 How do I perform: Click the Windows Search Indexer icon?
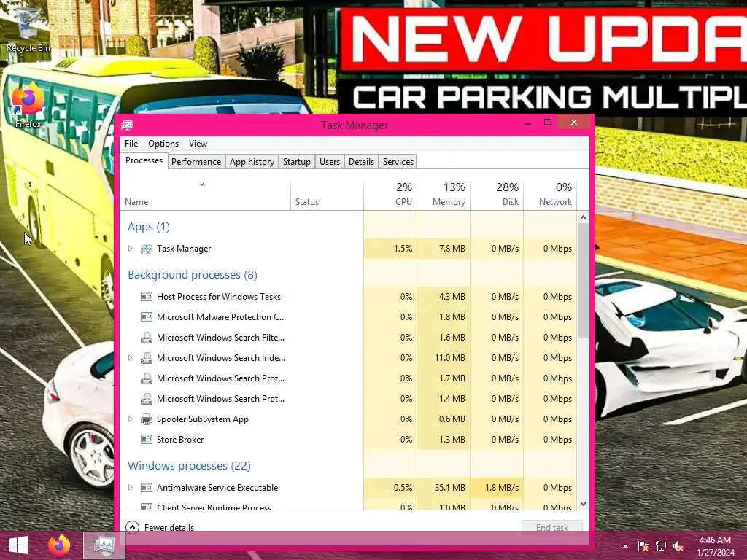tap(146, 358)
